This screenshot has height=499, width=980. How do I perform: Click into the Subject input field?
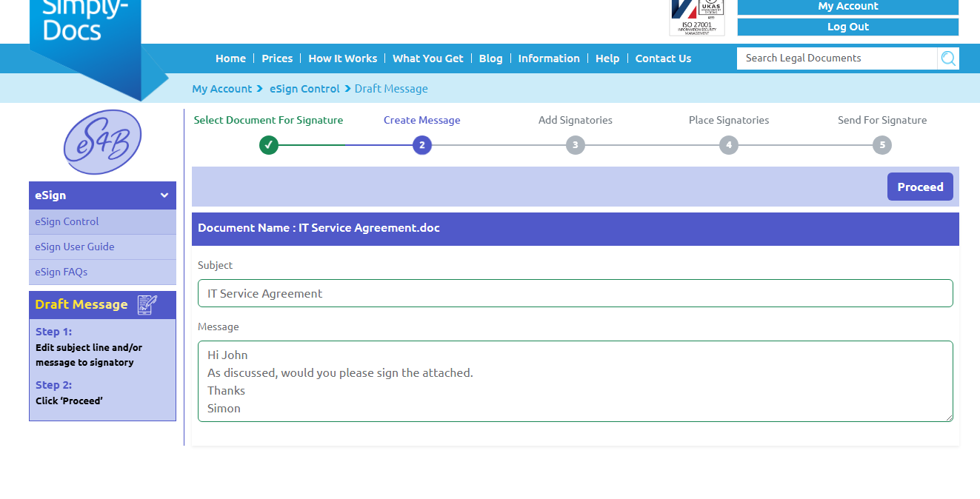pos(575,293)
